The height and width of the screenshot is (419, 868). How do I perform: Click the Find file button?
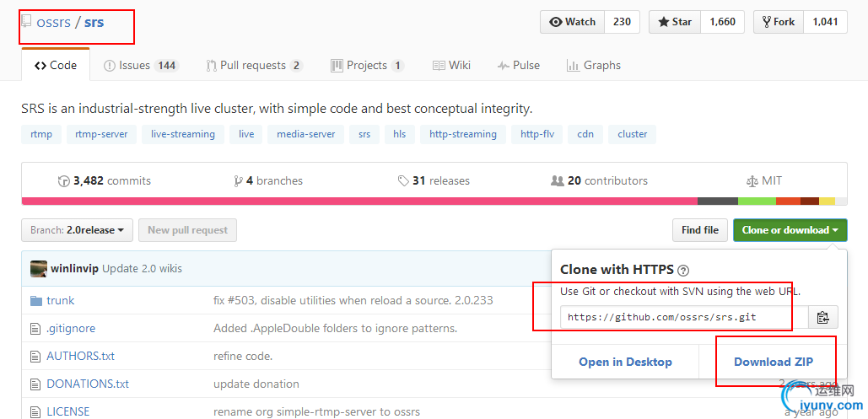pyautogui.click(x=700, y=230)
